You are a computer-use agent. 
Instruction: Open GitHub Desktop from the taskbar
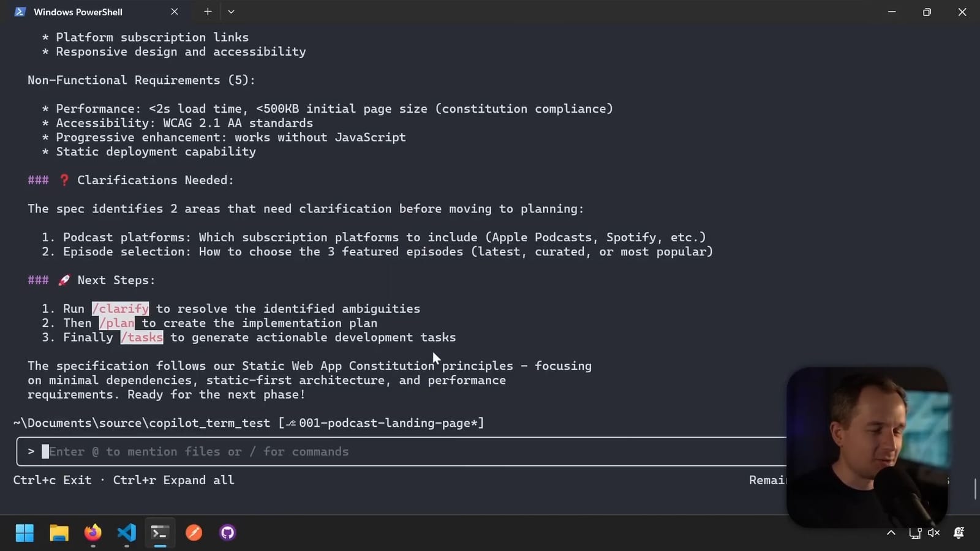pos(227,533)
